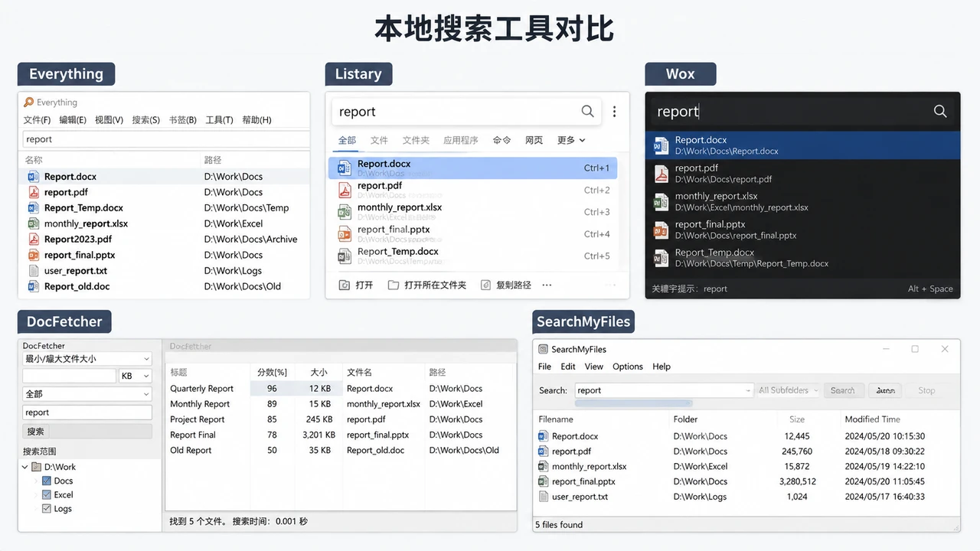Click monthly_report.xlsx icon in Wox results
The image size is (980, 551).
pyautogui.click(x=661, y=202)
